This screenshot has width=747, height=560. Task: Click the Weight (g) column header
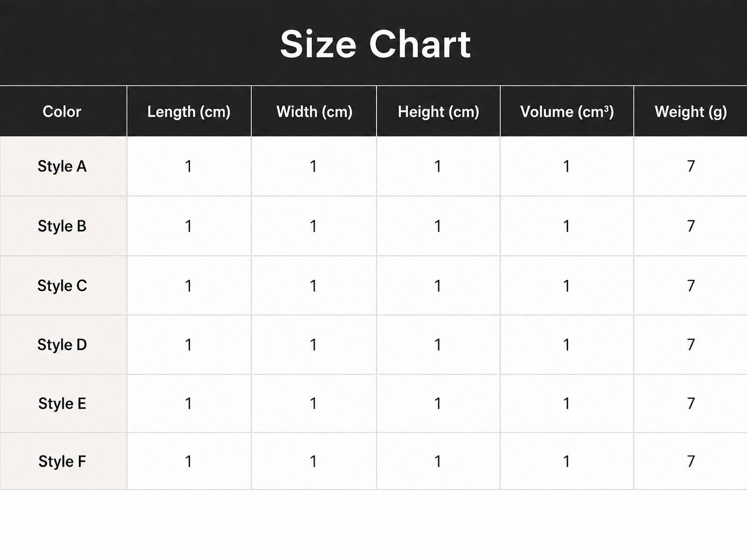691,112
